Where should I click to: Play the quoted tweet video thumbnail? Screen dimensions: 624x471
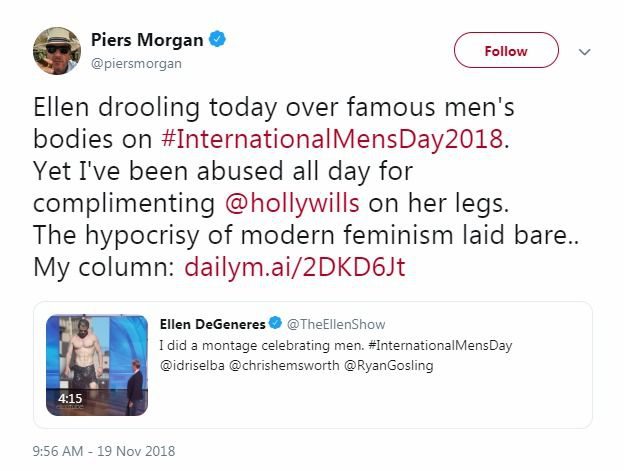pyautogui.click(x=97, y=365)
